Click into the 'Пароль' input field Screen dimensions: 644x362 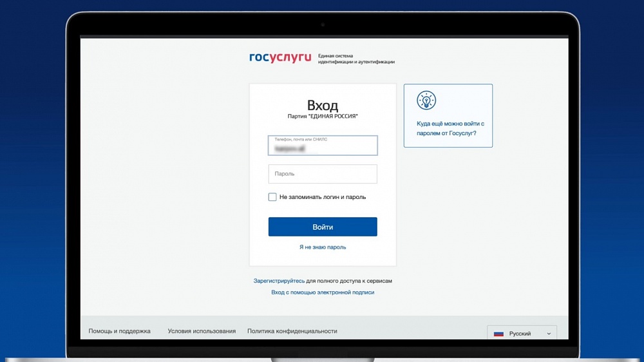click(x=323, y=174)
